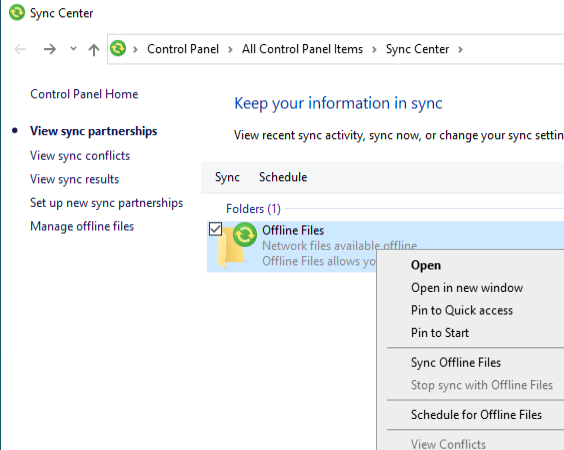The height and width of the screenshot is (450, 564).
Task: Expand chevron after All Control Panel Items
Action: point(374,49)
